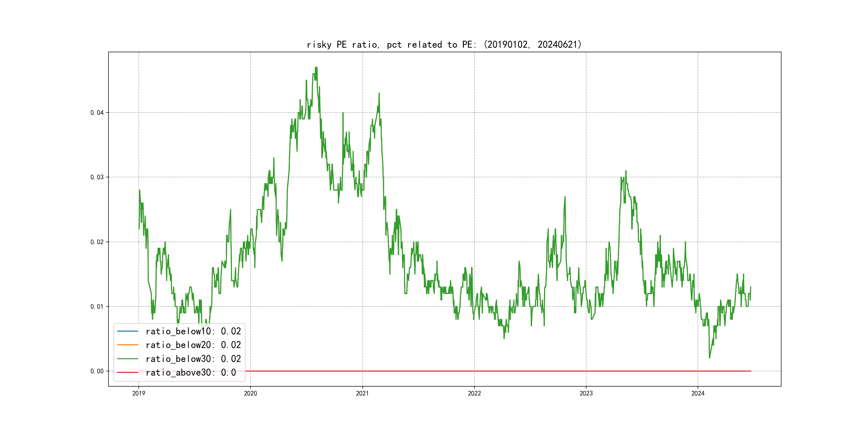Select the ratio_below30: 0.02 legend label

[193, 359]
